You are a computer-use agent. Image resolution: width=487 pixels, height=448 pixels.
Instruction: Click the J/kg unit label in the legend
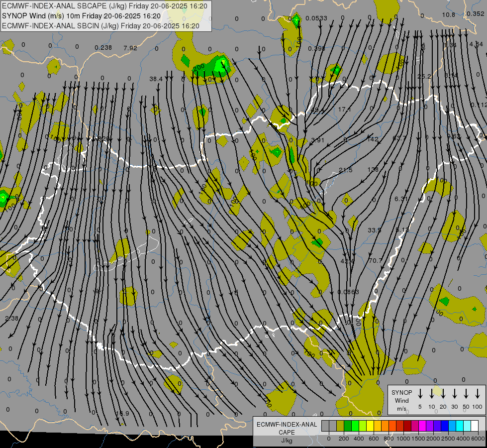click(x=287, y=441)
